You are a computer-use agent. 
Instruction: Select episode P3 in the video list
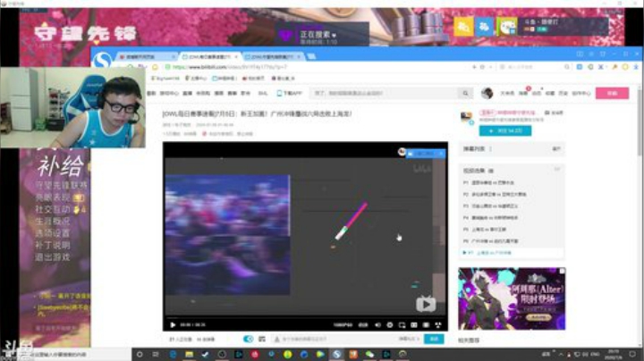point(511,206)
